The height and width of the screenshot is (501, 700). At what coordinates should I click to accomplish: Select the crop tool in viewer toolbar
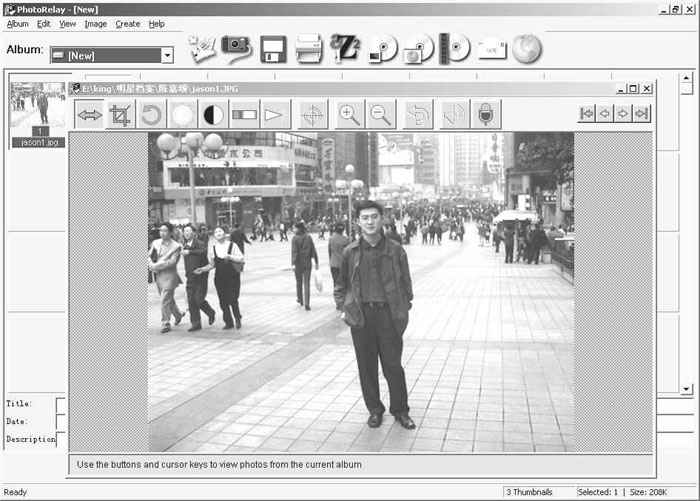coord(120,115)
